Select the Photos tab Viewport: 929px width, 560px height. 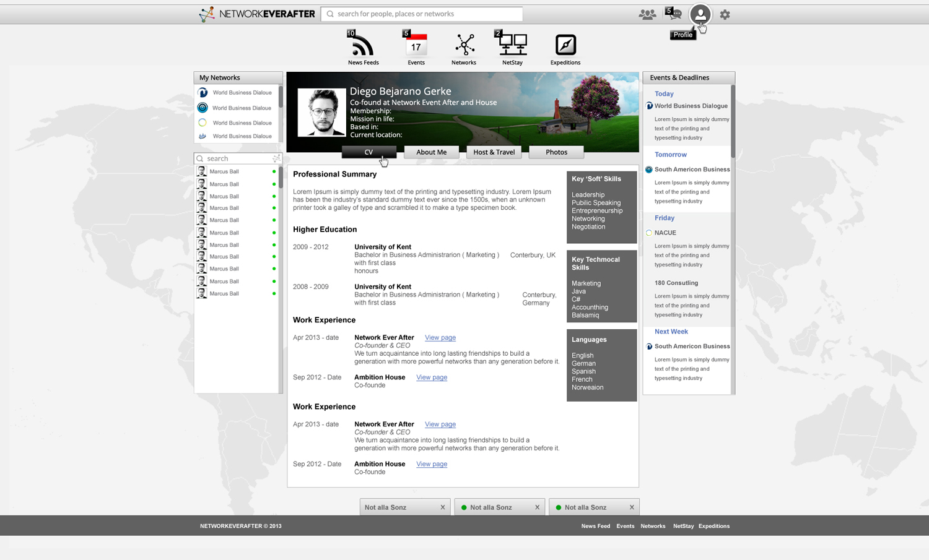[556, 152]
